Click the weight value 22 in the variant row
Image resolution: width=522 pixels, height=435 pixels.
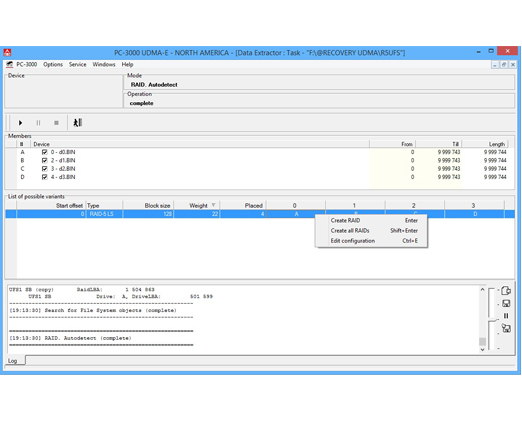click(215, 214)
